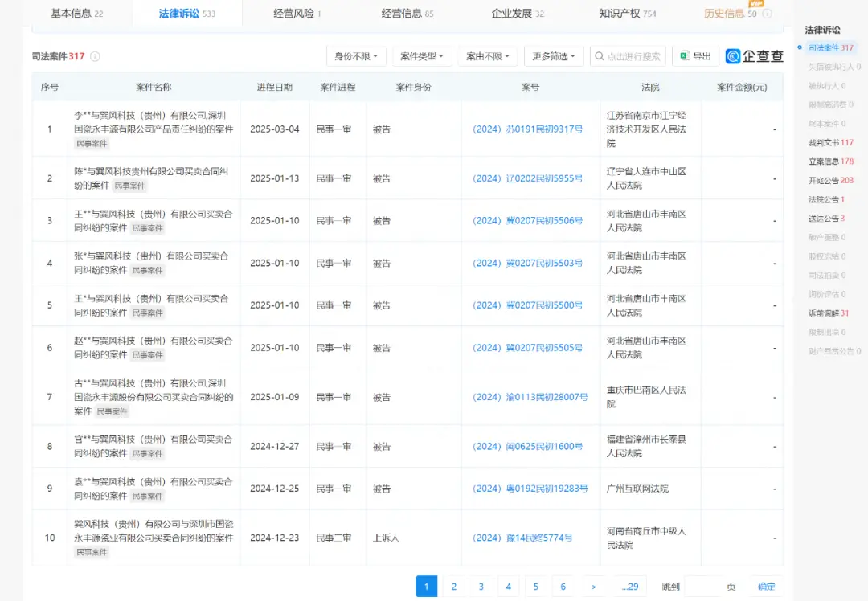
Task: Open the 案由不限 dropdown
Action: (487, 55)
